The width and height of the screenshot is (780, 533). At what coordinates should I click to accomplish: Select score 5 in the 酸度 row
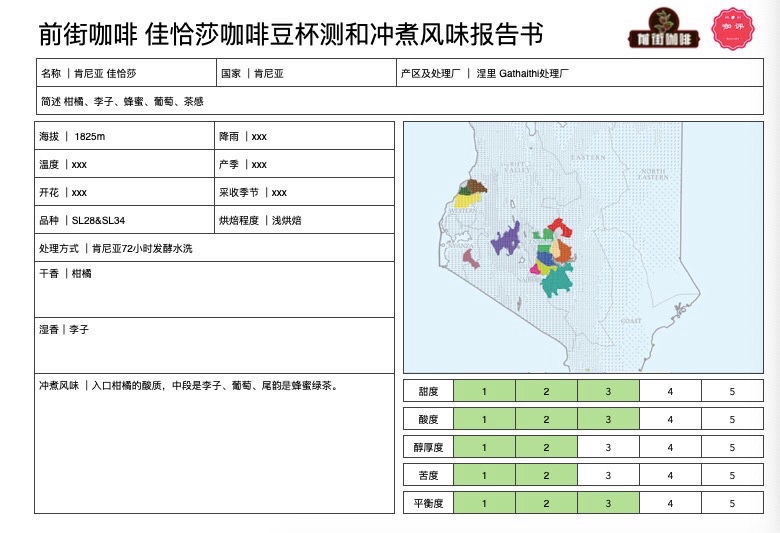pos(732,419)
